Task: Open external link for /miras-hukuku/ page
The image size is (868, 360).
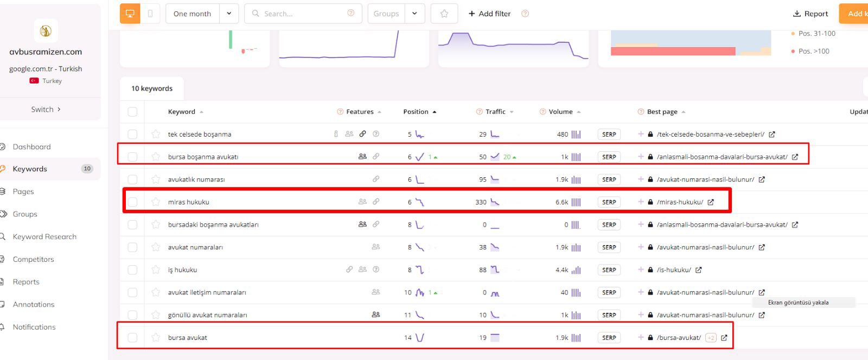Action: click(x=711, y=202)
